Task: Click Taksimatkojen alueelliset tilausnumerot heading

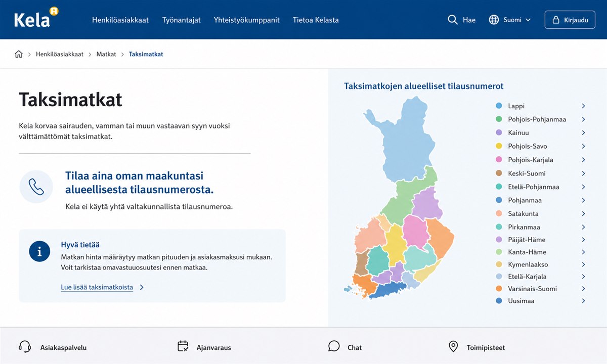Action: [424, 86]
